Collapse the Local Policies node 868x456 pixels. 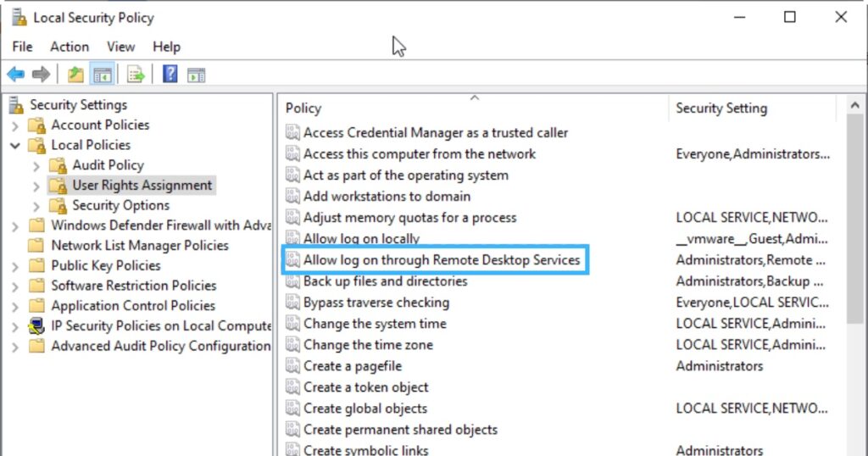[x=15, y=146]
